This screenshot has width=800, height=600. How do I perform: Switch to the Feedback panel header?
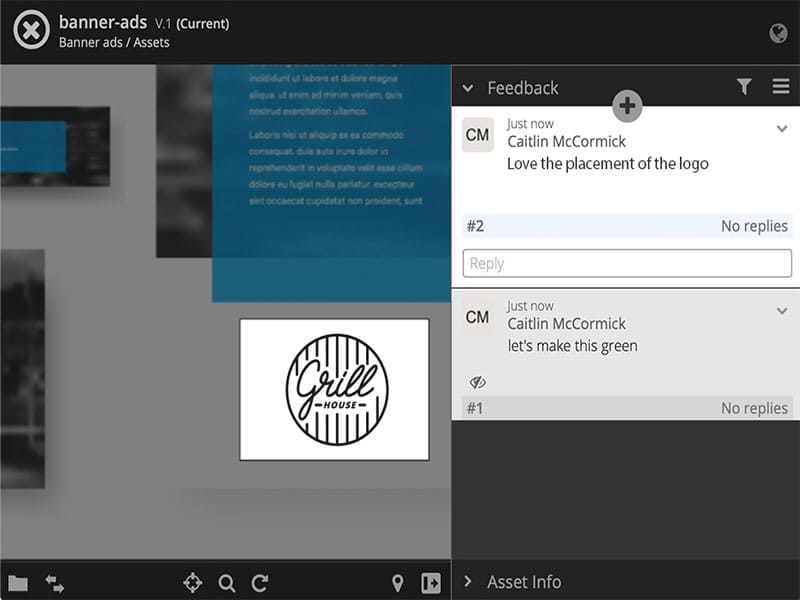point(521,88)
